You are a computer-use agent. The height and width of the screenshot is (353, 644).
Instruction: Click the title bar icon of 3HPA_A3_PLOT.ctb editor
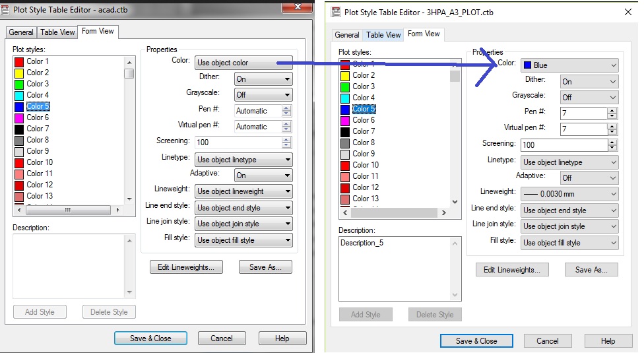tap(336, 12)
